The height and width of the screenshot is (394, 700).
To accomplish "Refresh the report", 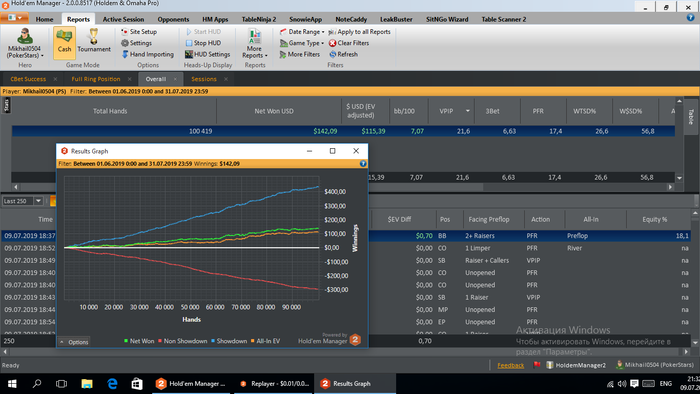I will click(x=344, y=54).
